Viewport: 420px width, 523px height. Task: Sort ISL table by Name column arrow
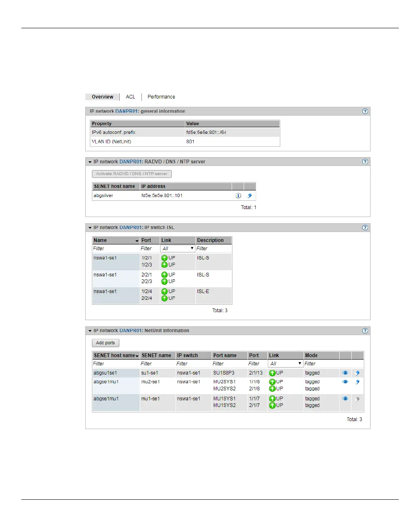pyautogui.click(x=137, y=241)
